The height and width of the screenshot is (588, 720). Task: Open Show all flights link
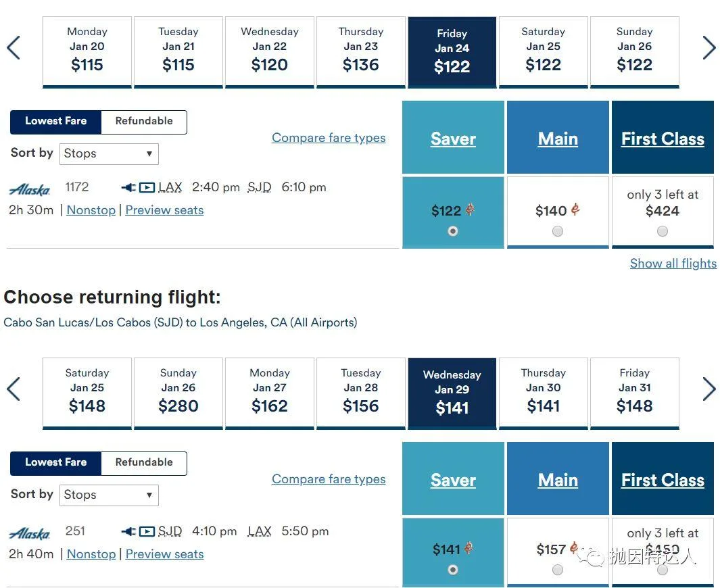673,264
